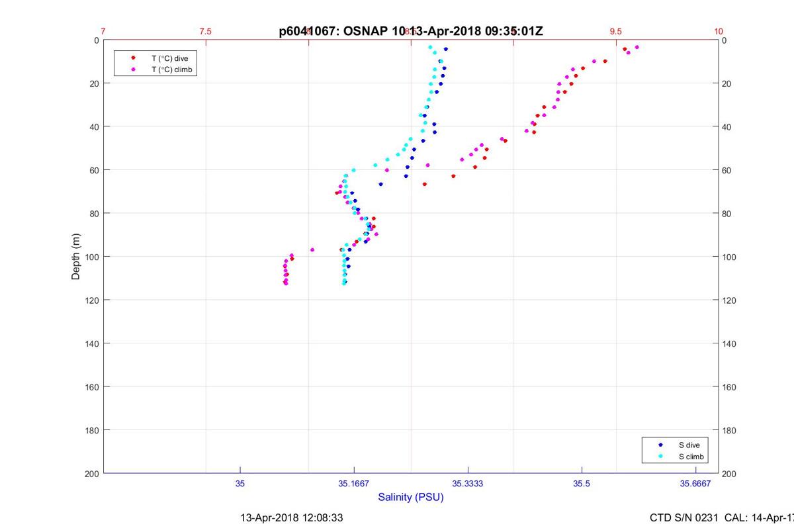Click the red 7.5 temperature tick label
The height and width of the screenshot is (532, 794).
[x=205, y=31]
